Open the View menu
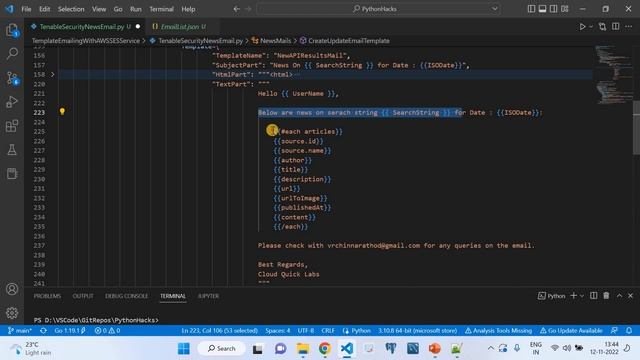This screenshot has height=360, width=640. pos(99,9)
